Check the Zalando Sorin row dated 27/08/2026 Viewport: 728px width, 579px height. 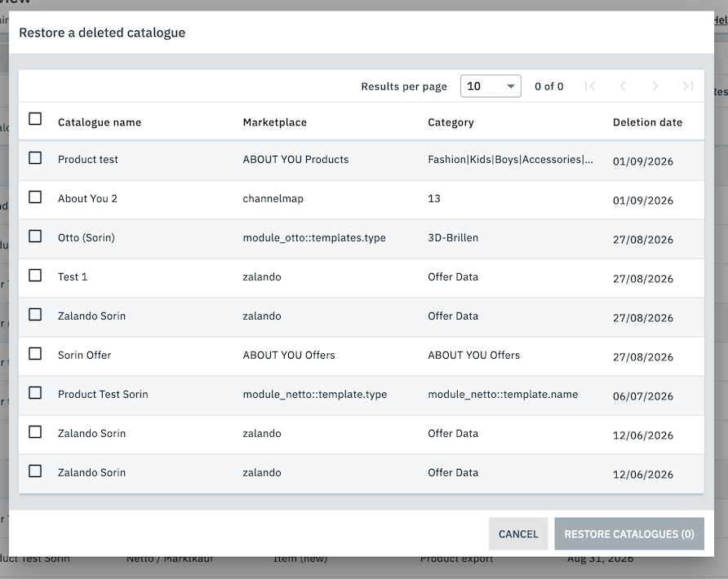click(35, 315)
